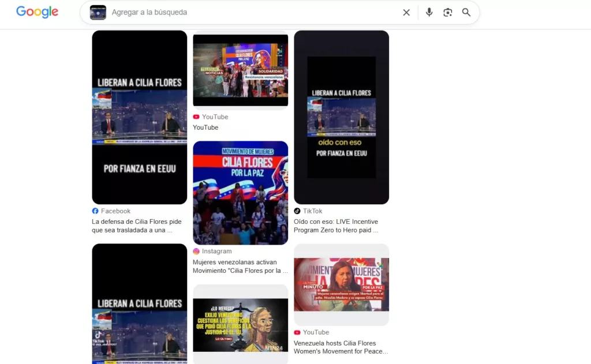Open 'Venezuela hosts Cilia Flores Women's' result
The image size is (591, 364).
341,347
